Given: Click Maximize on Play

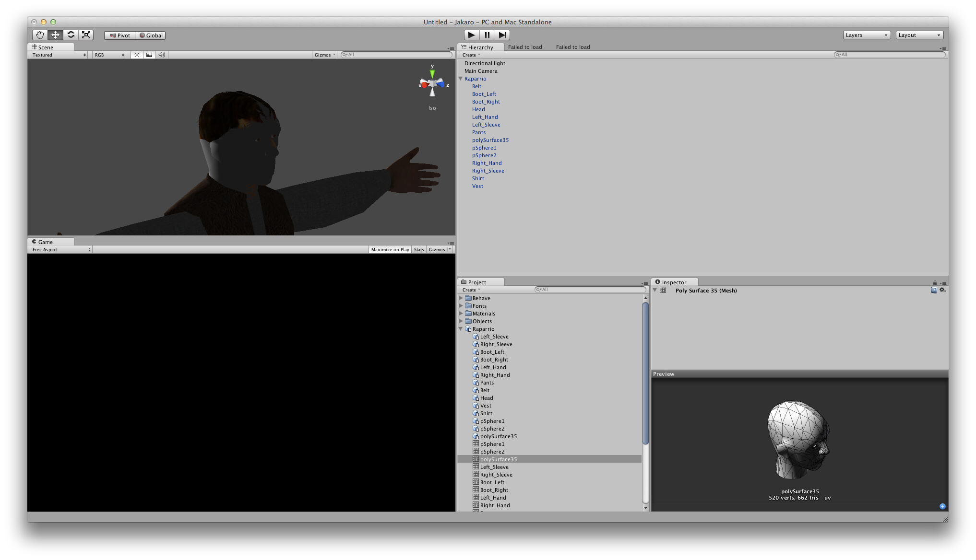Looking at the screenshot, I should click(x=390, y=249).
